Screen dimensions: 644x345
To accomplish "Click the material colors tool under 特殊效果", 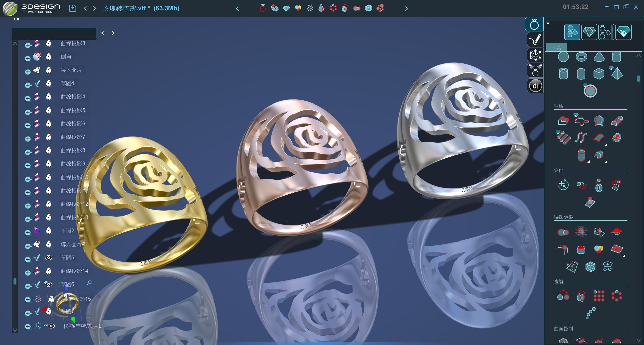I will click(x=599, y=249).
